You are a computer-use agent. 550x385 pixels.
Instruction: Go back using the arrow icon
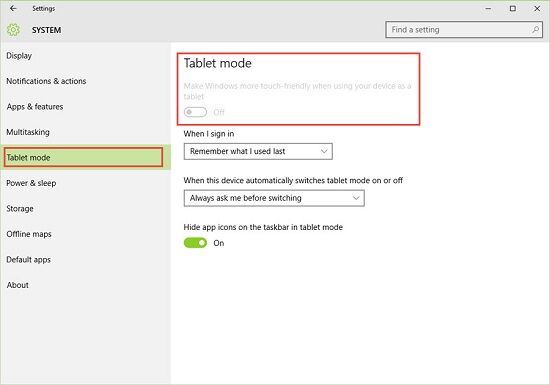pyautogui.click(x=13, y=8)
